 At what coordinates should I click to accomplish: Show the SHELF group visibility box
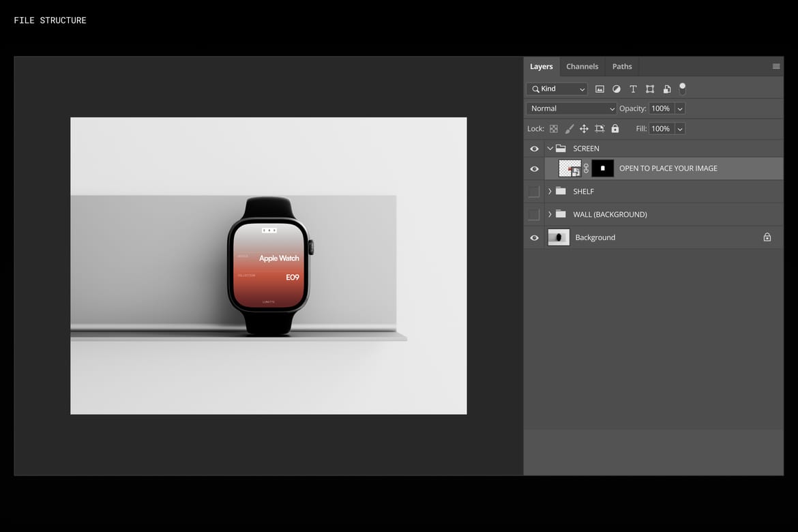[x=534, y=192]
